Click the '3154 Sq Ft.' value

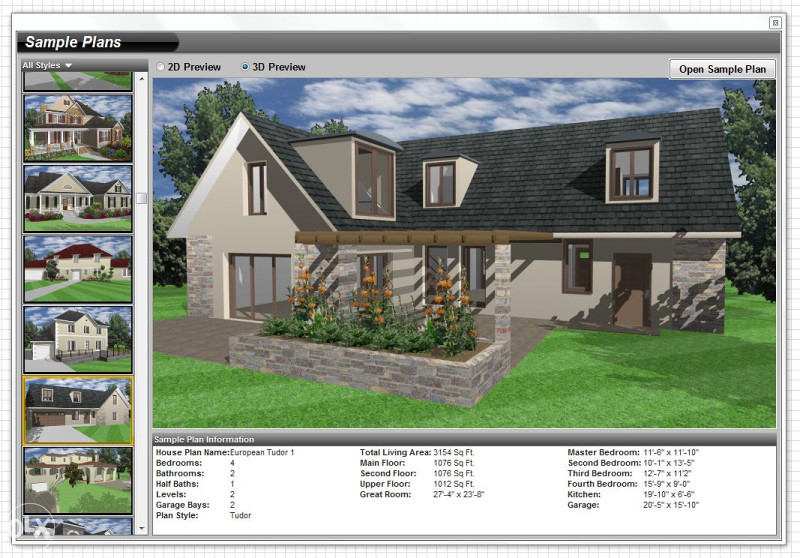coord(454,452)
